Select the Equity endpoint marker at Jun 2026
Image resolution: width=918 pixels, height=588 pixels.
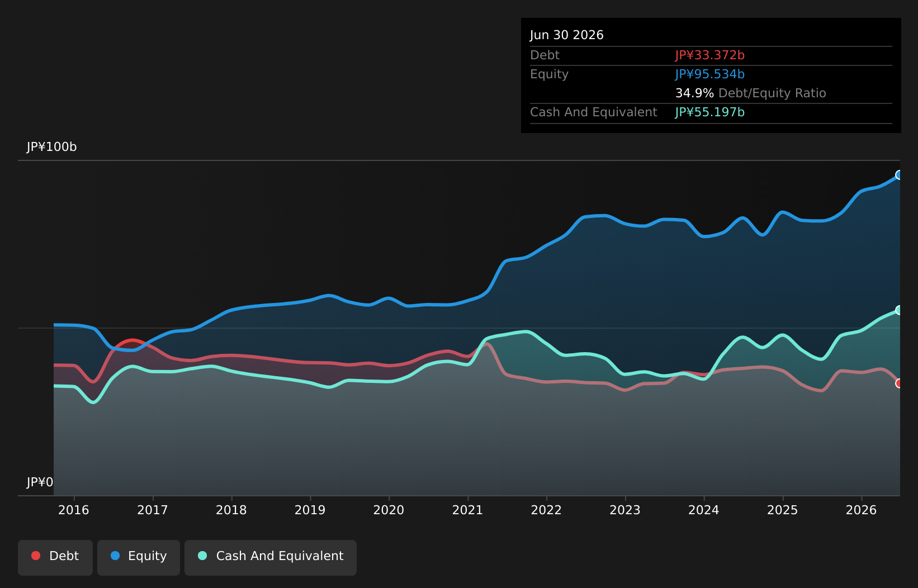899,175
